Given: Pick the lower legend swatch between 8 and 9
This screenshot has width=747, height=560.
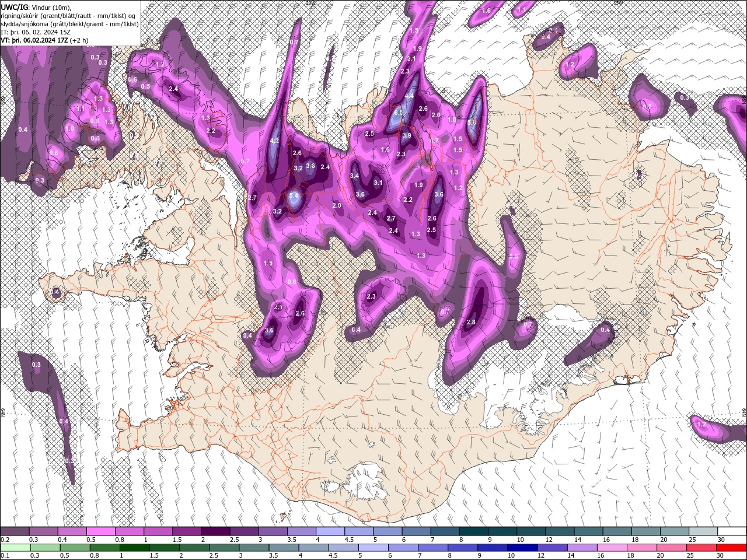Looking at the screenshot, I should pyautogui.click(x=462, y=547).
